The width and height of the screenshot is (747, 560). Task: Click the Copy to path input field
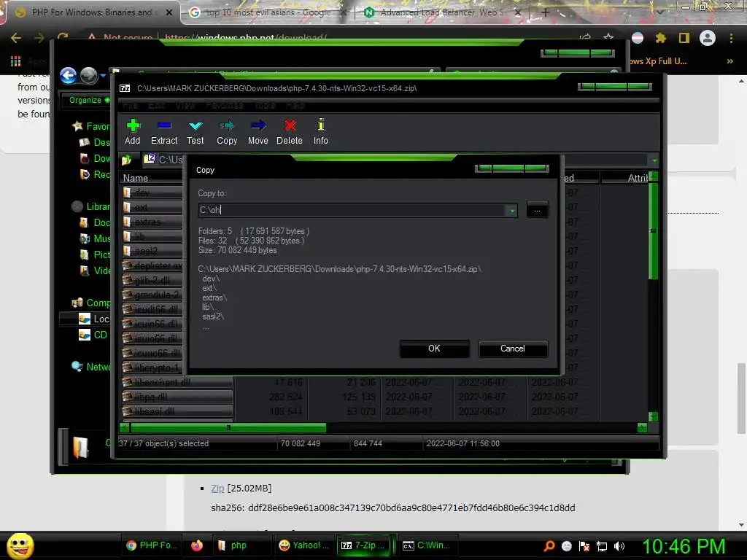(352, 210)
